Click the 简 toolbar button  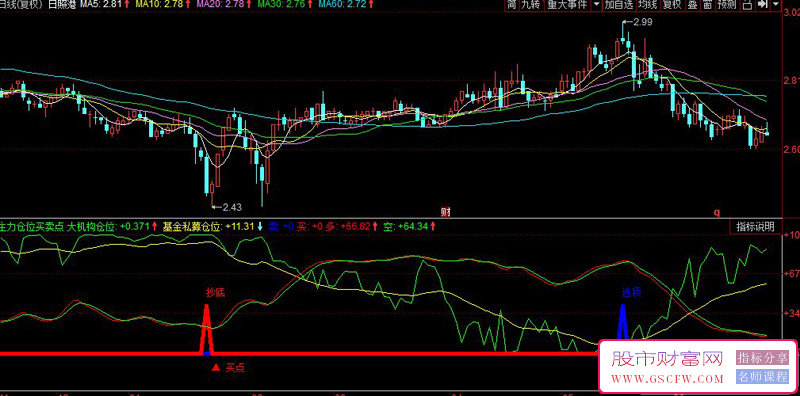[x=512, y=5]
